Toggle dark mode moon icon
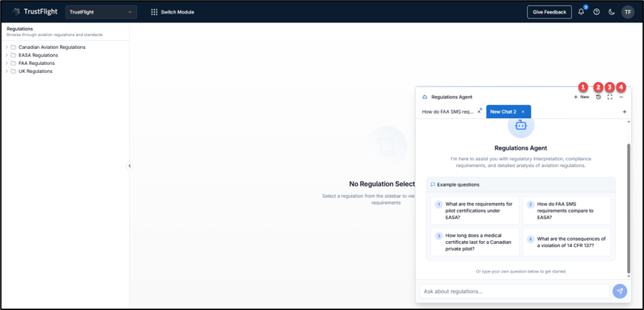Screen dimensions: 644x310 click(611, 12)
